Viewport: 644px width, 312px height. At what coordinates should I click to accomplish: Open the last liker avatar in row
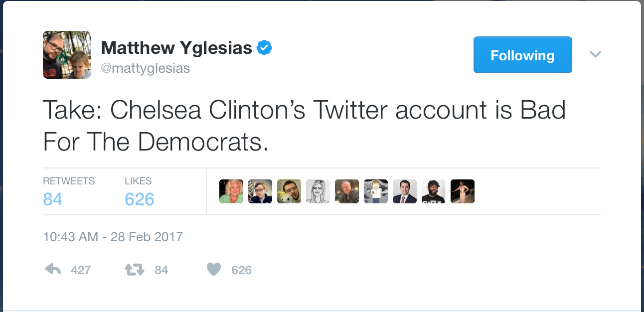pos(463,191)
